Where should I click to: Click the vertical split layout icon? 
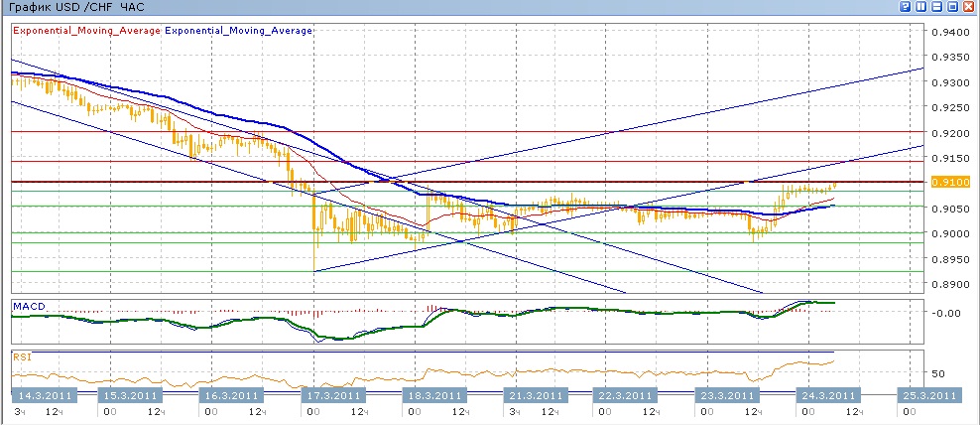tap(921, 6)
